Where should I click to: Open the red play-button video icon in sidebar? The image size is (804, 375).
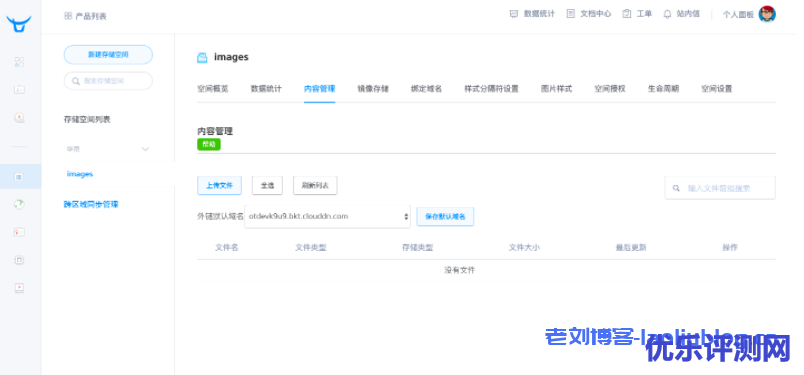tap(19, 288)
